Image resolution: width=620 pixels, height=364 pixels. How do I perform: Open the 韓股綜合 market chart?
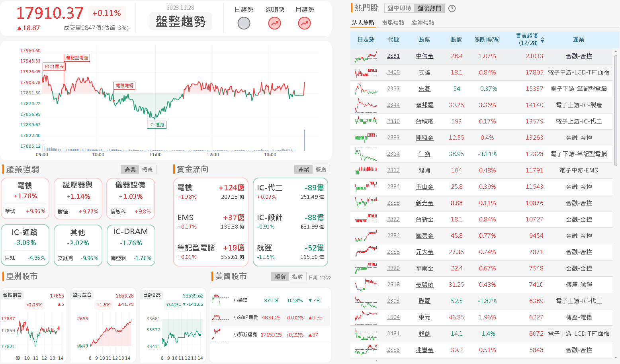[x=103, y=325]
